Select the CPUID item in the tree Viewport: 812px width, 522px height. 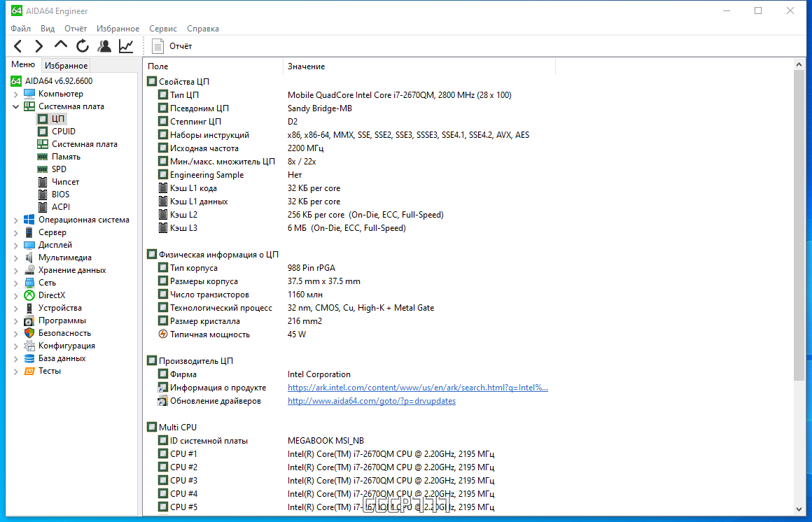click(x=64, y=132)
